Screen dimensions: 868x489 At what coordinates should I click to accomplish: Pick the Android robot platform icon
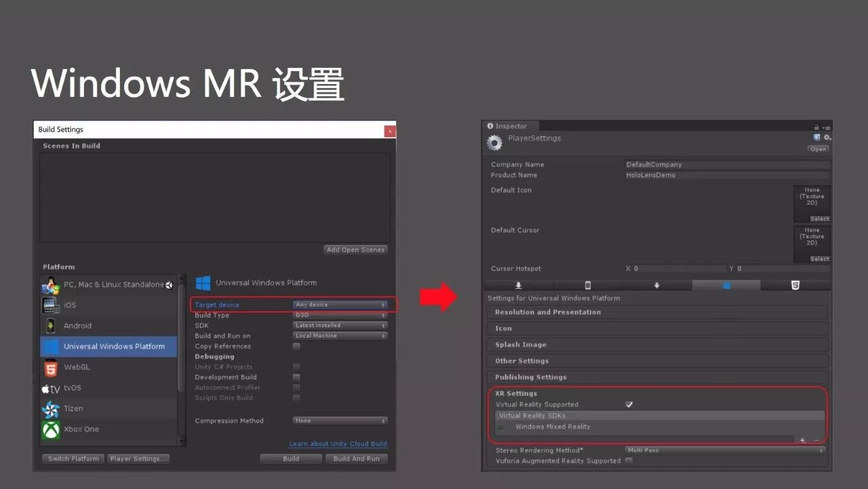tap(50, 326)
